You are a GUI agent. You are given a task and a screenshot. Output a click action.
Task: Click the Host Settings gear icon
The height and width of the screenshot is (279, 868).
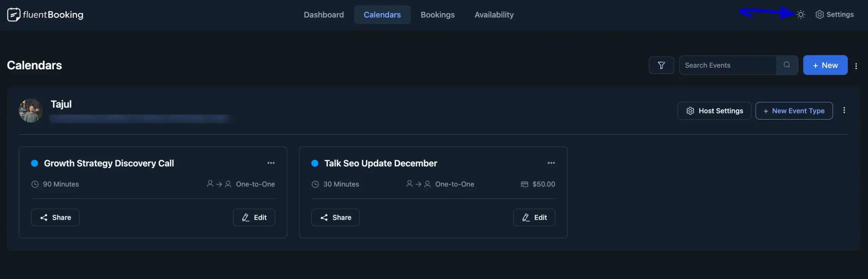pos(691,111)
